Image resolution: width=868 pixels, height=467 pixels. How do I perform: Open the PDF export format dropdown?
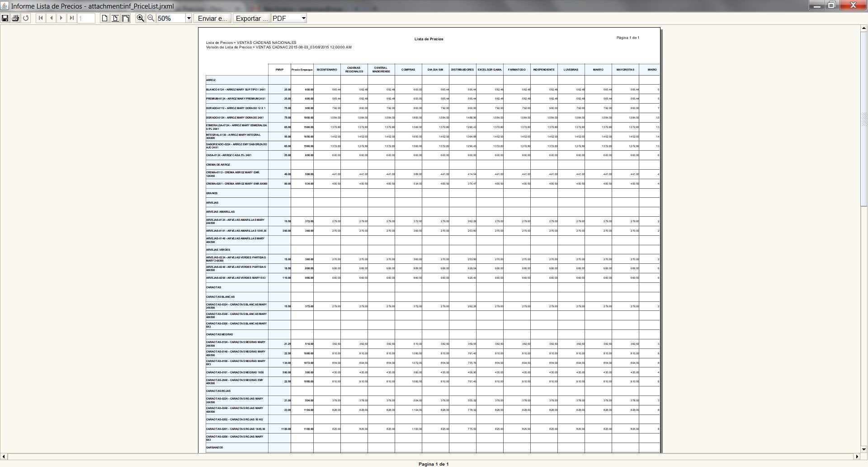[303, 19]
